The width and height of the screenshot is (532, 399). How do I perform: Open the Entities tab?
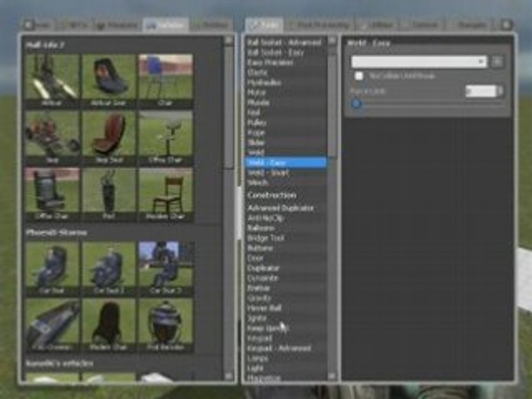pyautogui.click(x=211, y=25)
